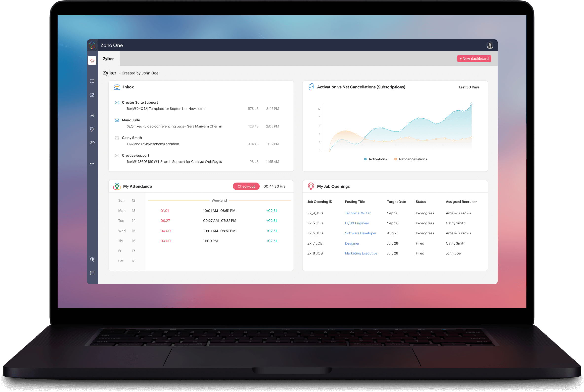Viewport: 584px width, 392px height.
Task: Click the search magnifier sidebar icon
Action: coord(92,259)
